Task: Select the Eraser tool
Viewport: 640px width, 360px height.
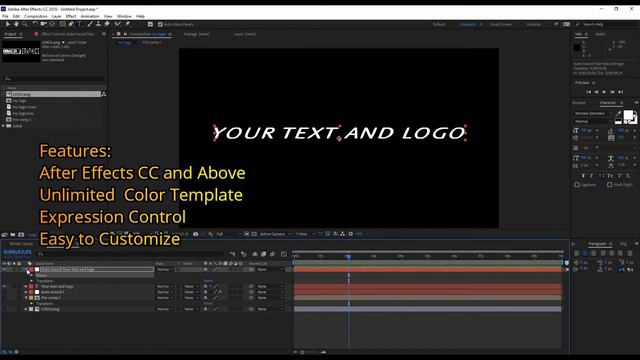Action: [107, 24]
